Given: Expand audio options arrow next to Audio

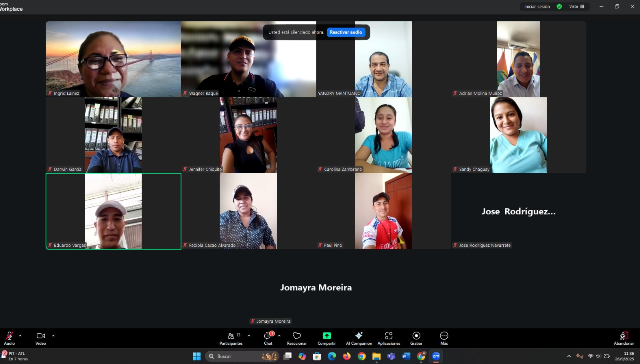Looking at the screenshot, I should 20,336.
